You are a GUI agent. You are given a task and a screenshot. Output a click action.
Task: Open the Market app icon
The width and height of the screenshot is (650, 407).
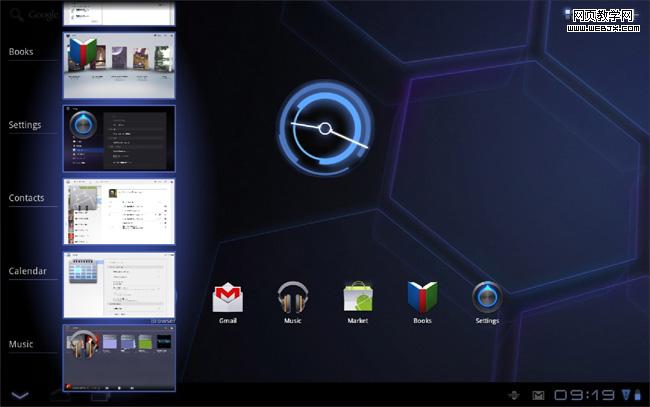(357, 298)
